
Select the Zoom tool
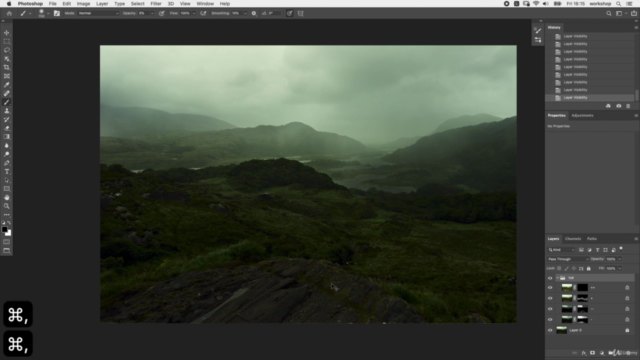pyautogui.click(x=7, y=206)
